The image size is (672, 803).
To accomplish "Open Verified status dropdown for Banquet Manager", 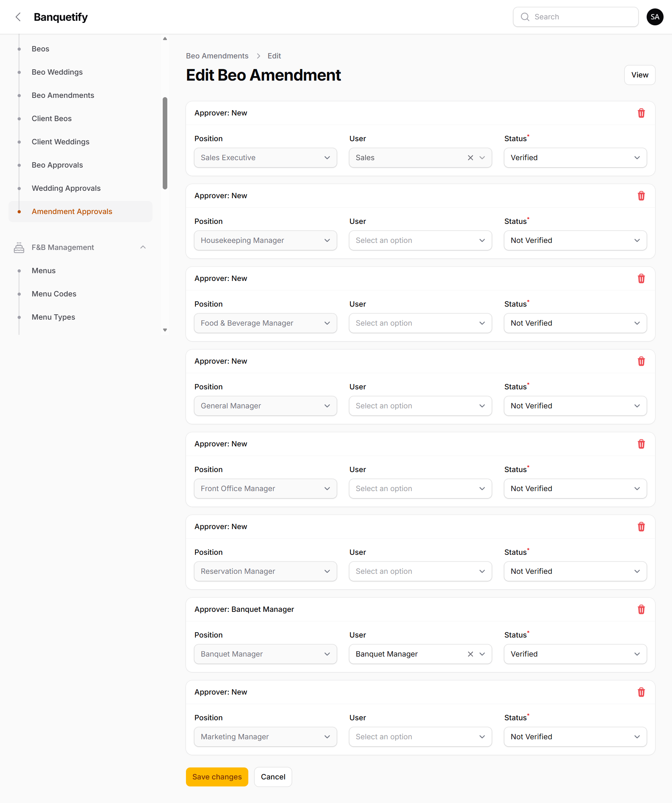I will pyautogui.click(x=575, y=654).
